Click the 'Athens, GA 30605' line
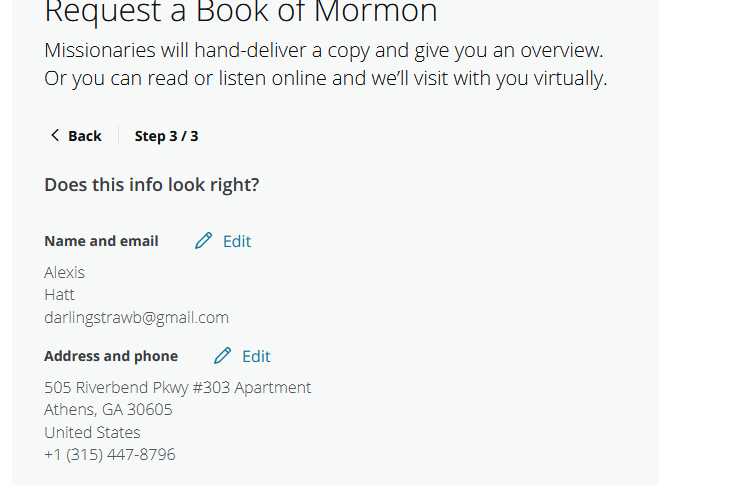The image size is (754, 485). coord(108,410)
